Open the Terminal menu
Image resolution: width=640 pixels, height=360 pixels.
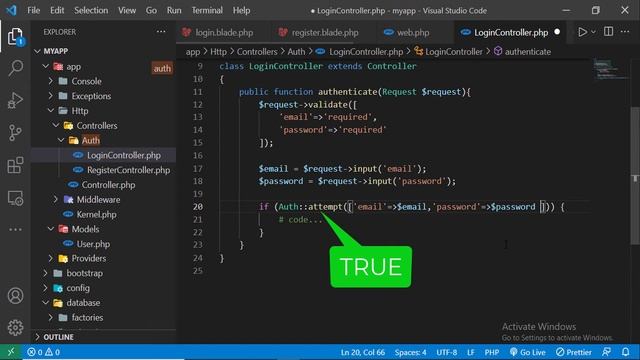point(207,10)
